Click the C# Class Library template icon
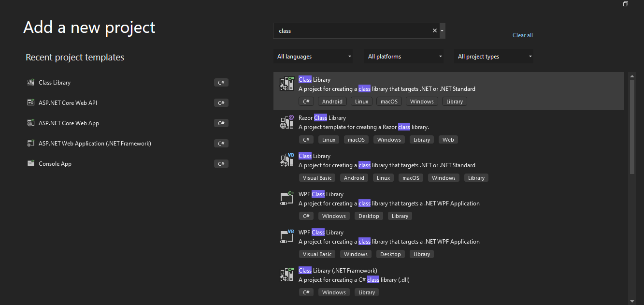Screen dimensions: 644x305 (287, 84)
